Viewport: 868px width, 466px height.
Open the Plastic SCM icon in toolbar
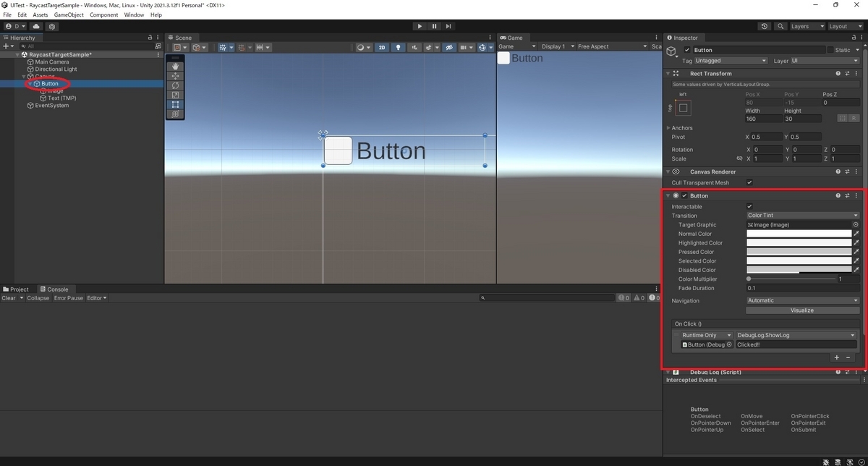[x=52, y=26]
